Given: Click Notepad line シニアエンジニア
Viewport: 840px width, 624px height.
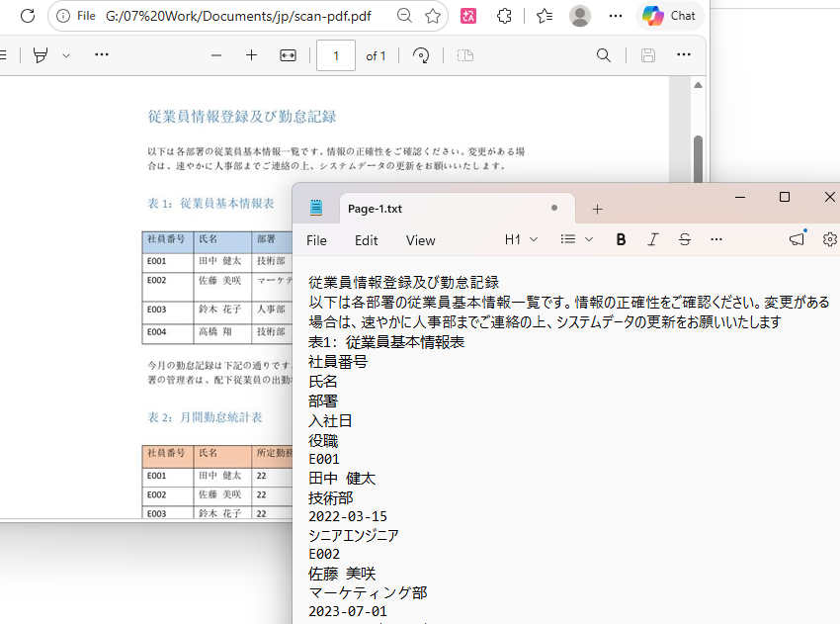Looking at the screenshot, I should tap(354, 536).
